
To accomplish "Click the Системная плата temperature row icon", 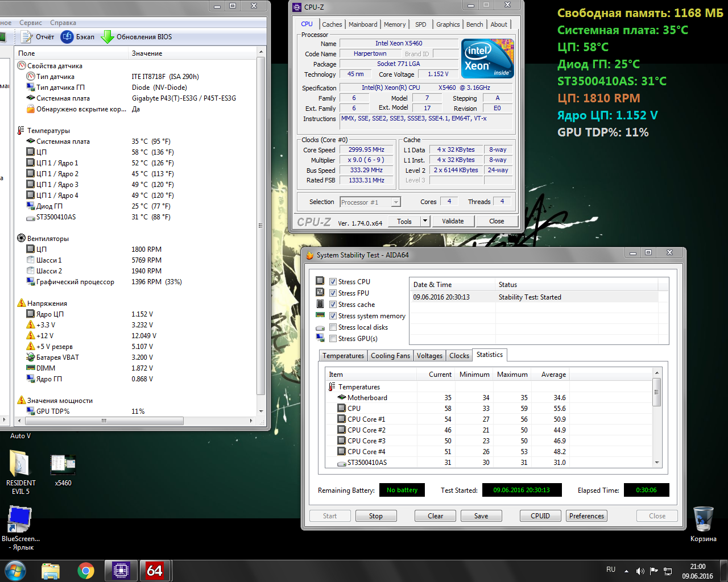I will click(x=31, y=142).
